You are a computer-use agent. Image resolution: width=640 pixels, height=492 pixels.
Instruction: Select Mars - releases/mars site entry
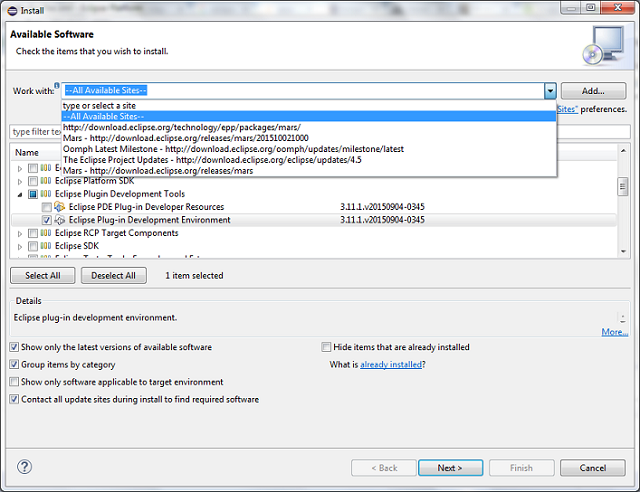(309, 171)
